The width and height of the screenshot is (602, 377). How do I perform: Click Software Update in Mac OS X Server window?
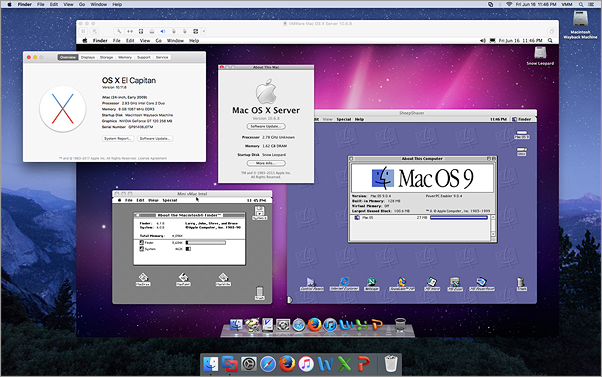(x=266, y=126)
